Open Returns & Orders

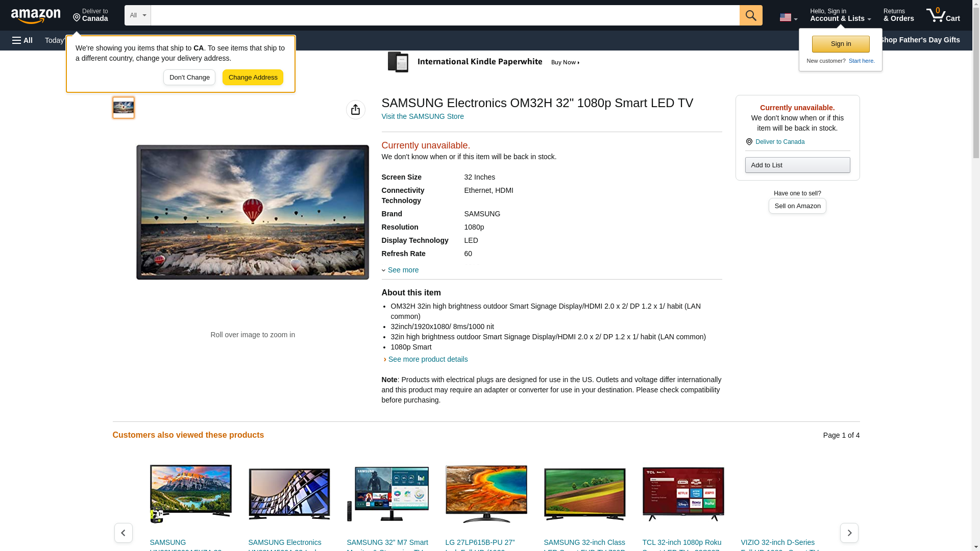[898, 15]
